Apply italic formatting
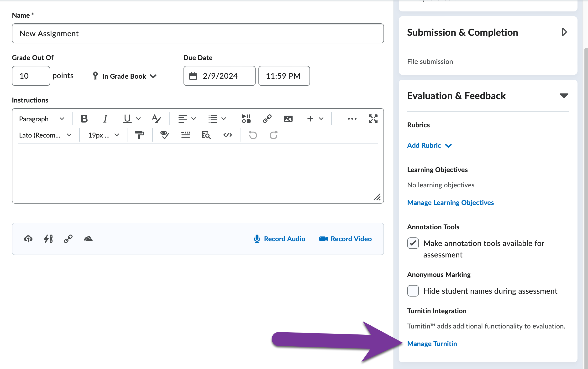 point(105,119)
